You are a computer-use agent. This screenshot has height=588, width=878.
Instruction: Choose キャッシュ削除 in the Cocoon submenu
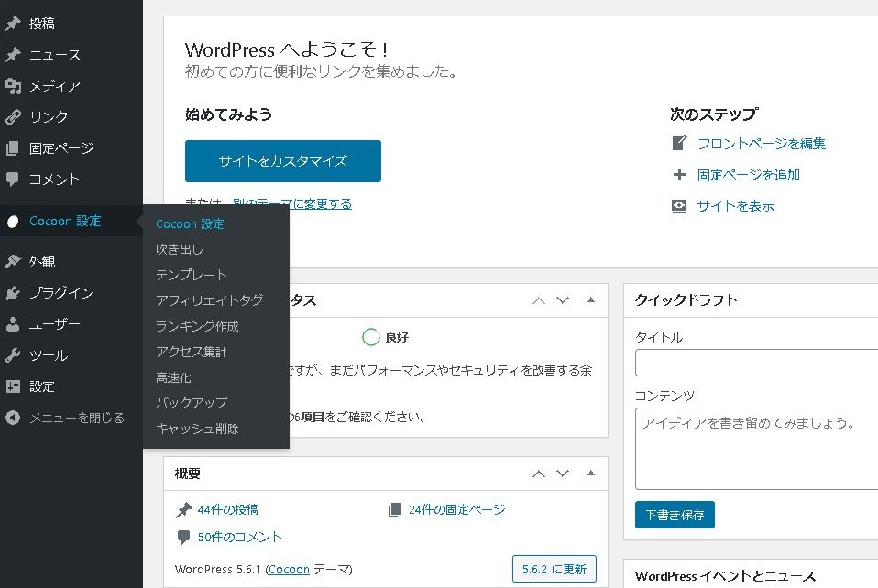pyautogui.click(x=197, y=429)
